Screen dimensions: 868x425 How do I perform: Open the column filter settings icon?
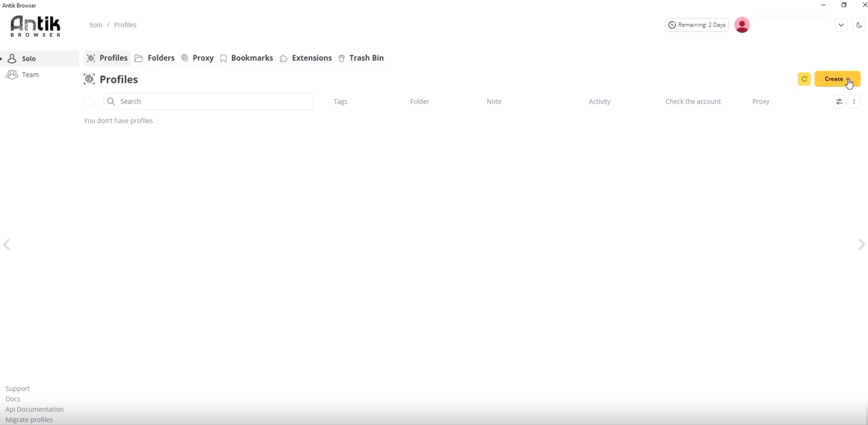coord(839,102)
